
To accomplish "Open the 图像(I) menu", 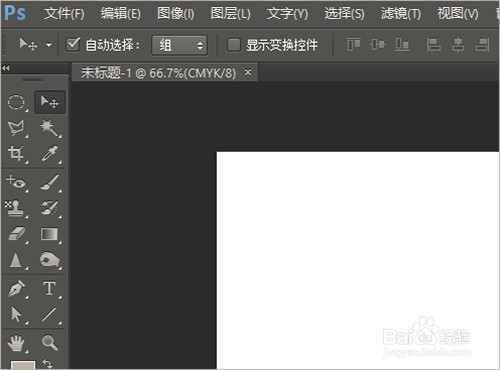I will tap(176, 14).
